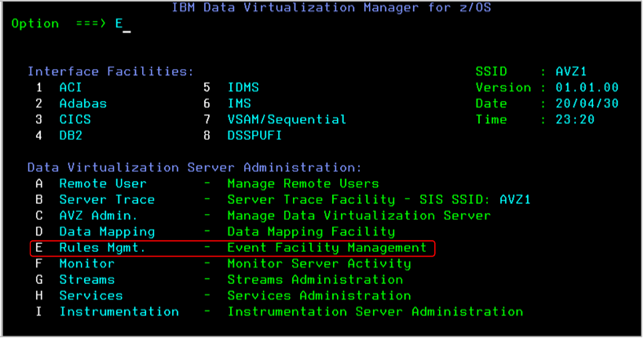Open the Services option

[x=90, y=296]
